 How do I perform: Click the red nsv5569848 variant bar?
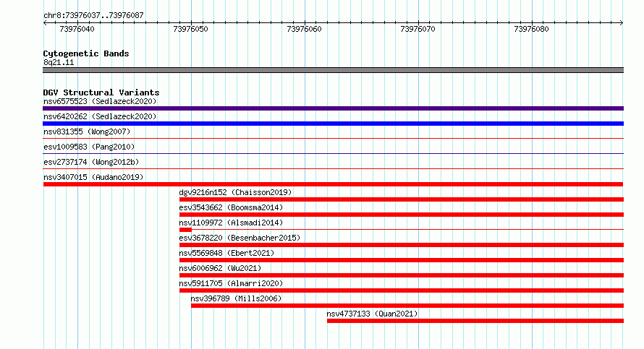tap(402, 260)
